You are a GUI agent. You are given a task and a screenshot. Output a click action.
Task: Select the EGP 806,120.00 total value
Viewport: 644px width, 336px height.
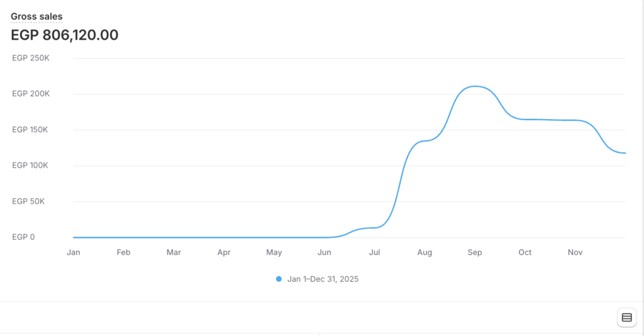[x=65, y=35]
